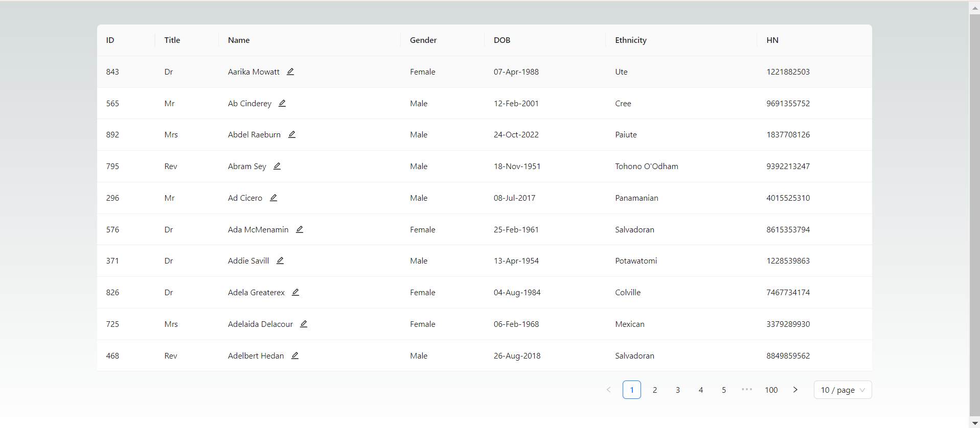Viewport: 980px width, 428px height.
Task: Click edit pencil beside Adela Greaterex
Action: click(x=295, y=293)
